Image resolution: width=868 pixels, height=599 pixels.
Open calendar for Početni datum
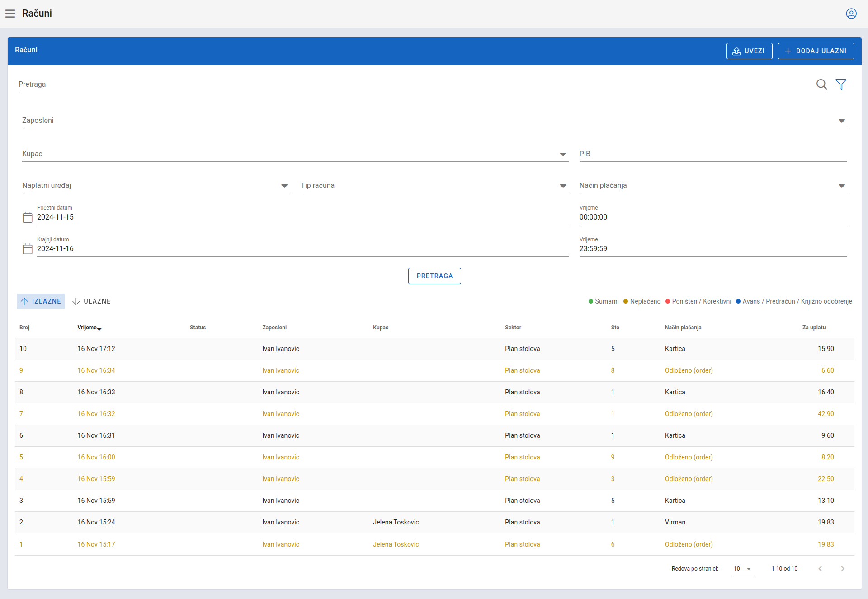point(28,217)
